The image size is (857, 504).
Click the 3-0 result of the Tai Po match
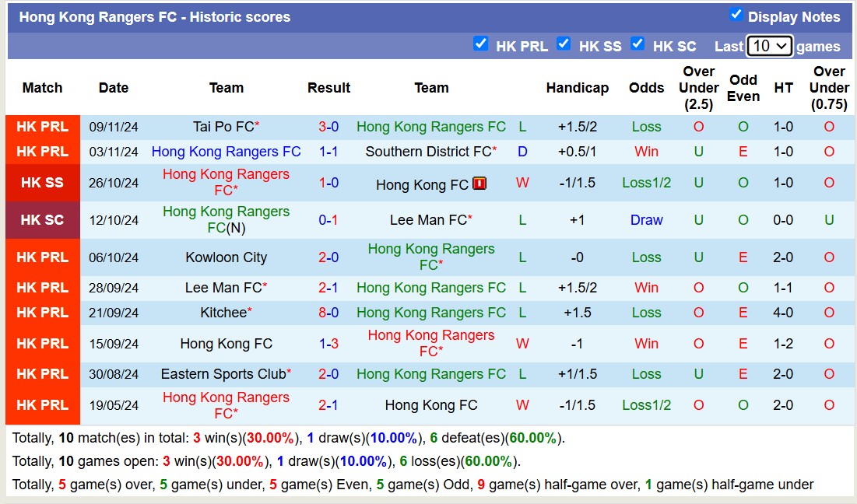(328, 126)
